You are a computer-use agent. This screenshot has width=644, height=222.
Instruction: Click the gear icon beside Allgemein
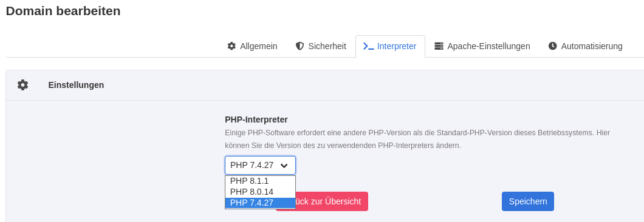231,46
